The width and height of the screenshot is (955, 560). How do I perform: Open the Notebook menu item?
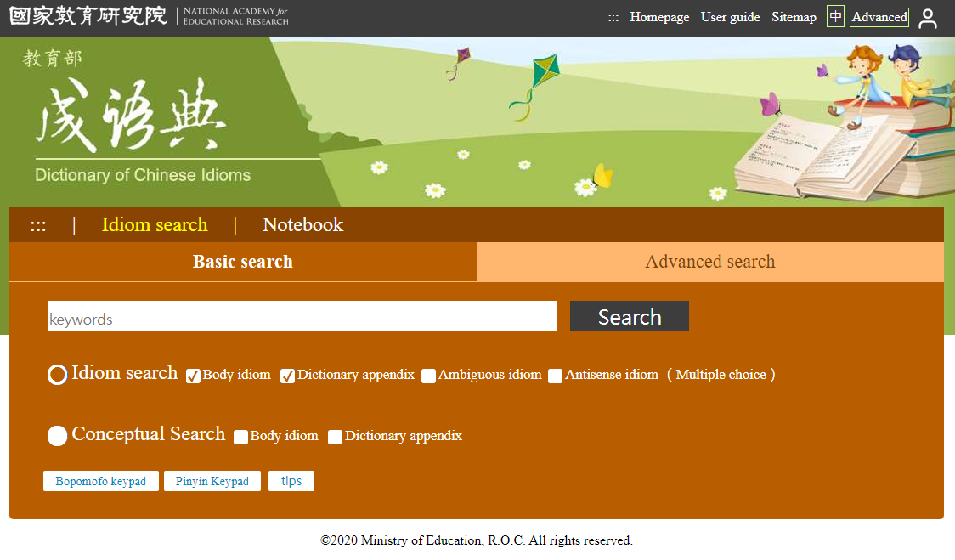pos(302,225)
